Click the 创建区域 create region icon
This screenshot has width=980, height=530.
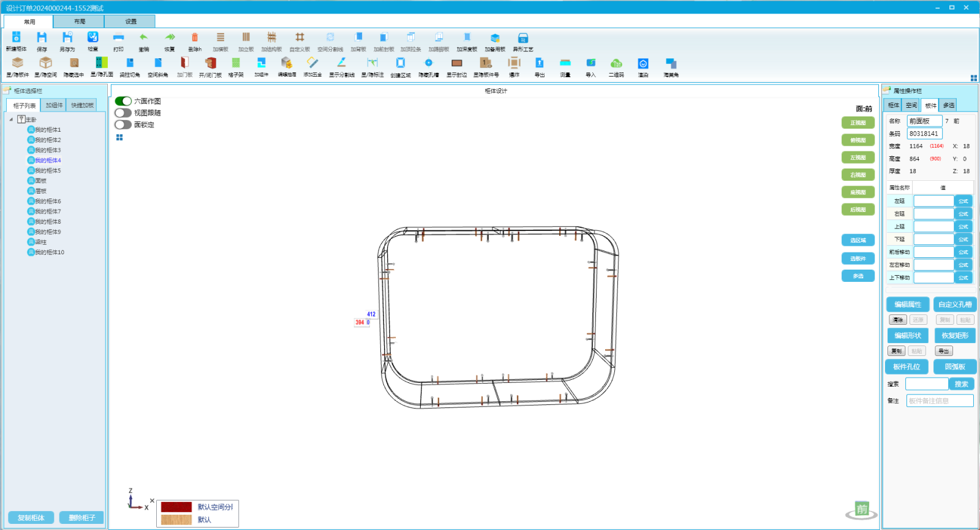401,62
